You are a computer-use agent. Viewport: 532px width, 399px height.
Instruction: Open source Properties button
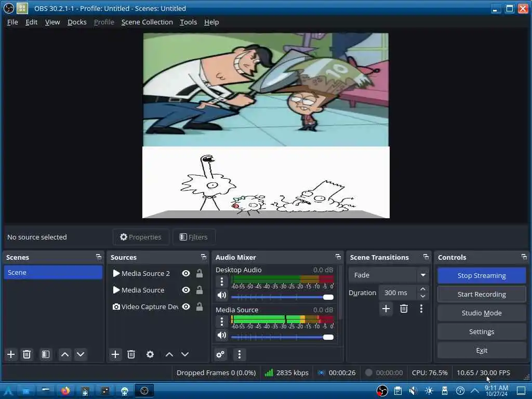point(141,237)
